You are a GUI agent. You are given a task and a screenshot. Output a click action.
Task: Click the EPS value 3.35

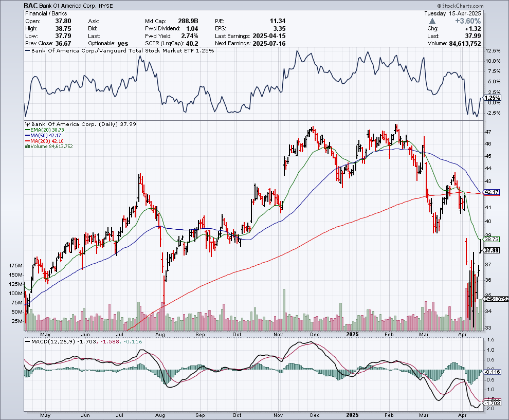click(x=280, y=29)
